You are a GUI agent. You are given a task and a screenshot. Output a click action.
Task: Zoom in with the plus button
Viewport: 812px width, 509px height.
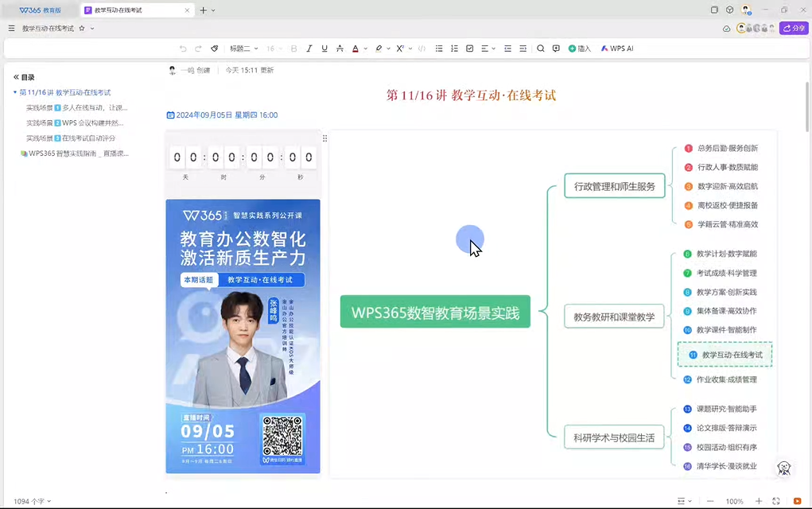[x=759, y=501]
